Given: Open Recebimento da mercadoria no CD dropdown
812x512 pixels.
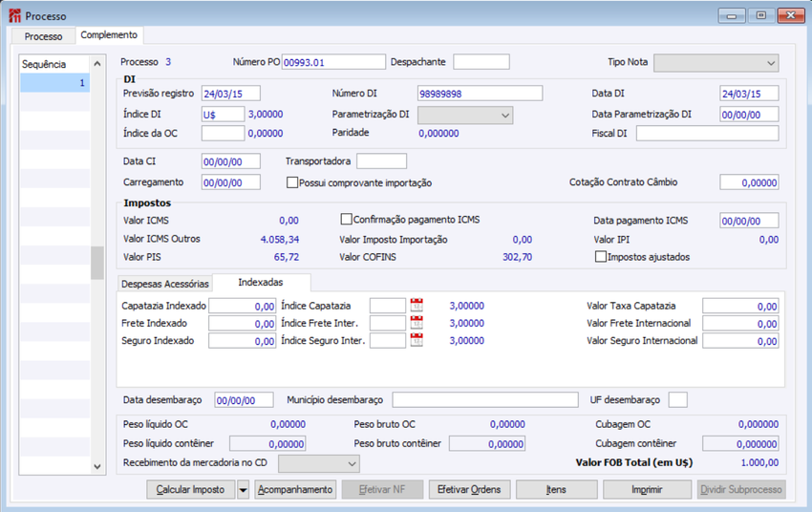Looking at the screenshot, I should (x=318, y=464).
